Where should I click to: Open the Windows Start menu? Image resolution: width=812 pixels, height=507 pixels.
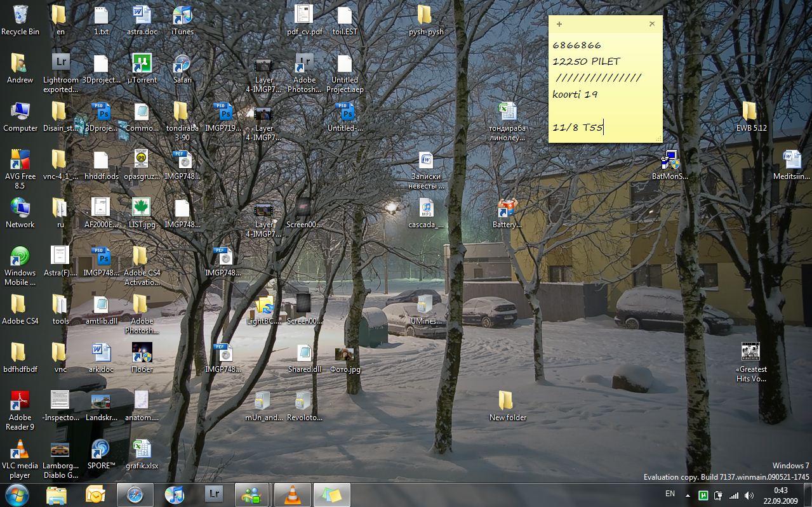point(17,494)
